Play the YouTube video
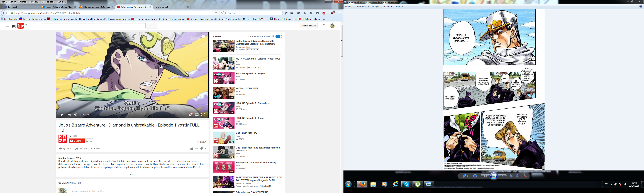 tap(62, 115)
